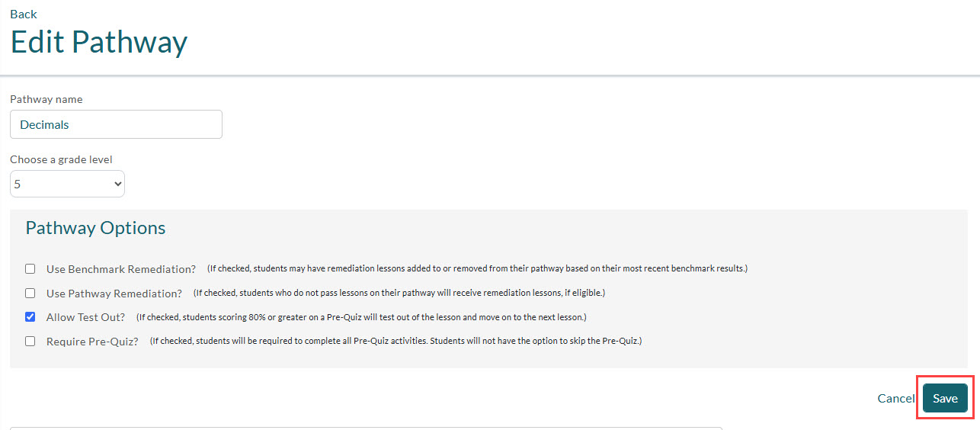The height and width of the screenshot is (430, 980).
Task: Click the Pathway Options section heading
Action: click(x=95, y=228)
